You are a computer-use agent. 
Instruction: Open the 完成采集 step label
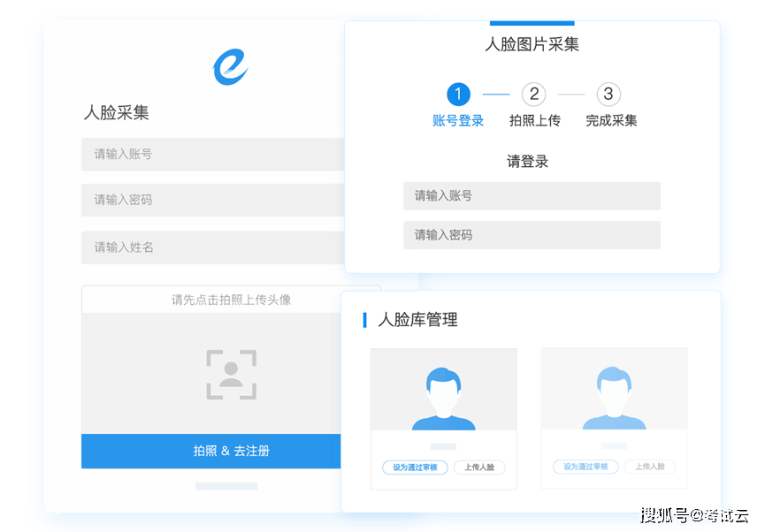[x=611, y=121]
